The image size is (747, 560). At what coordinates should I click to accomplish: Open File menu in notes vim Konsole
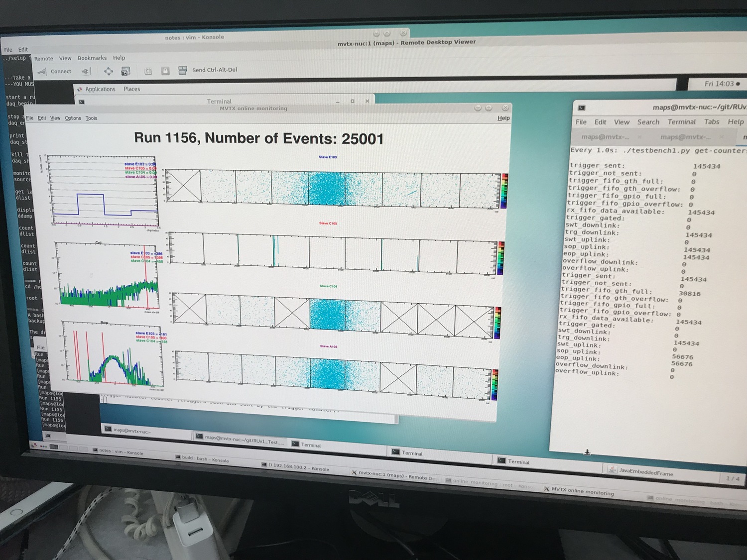pyautogui.click(x=8, y=50)
